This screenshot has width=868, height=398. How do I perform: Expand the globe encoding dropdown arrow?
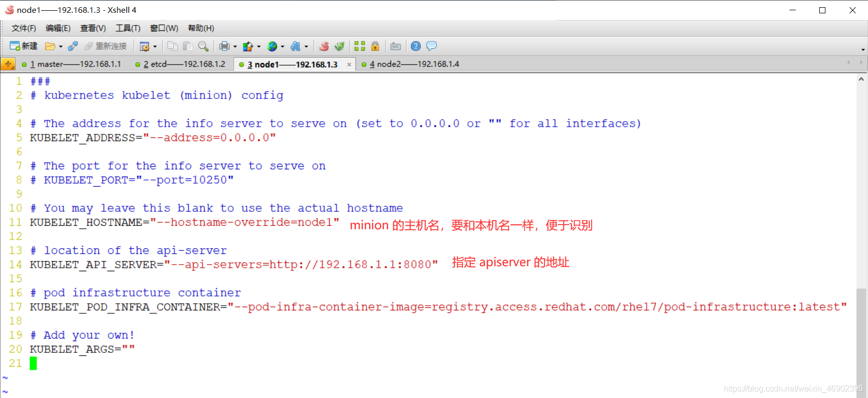tap(282, 47)
